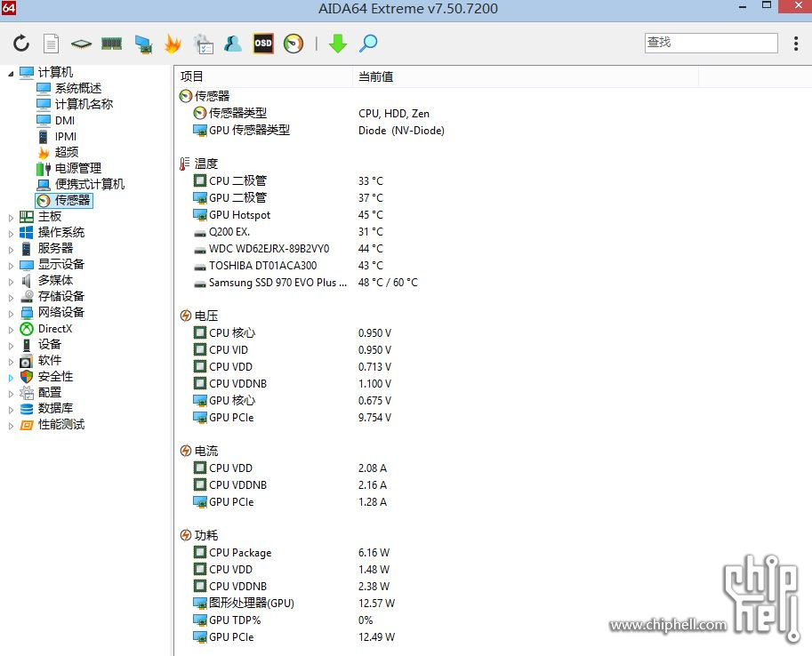Select 电源管理 in the tree

78,168
